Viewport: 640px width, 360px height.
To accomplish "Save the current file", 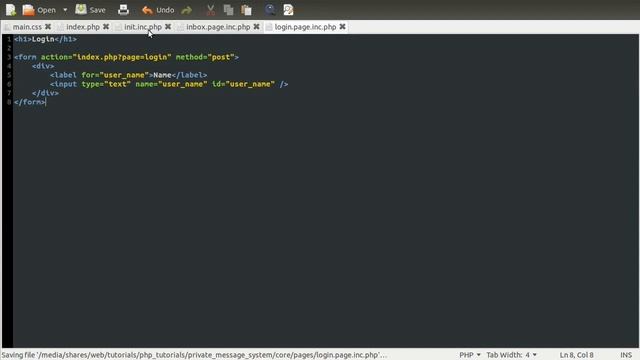I will pyautogui.click(x=91, y=10).
